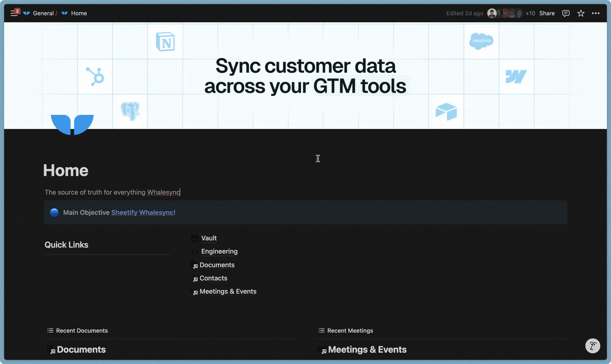Open the Documents database title under Recent Documents

(81, 350)
